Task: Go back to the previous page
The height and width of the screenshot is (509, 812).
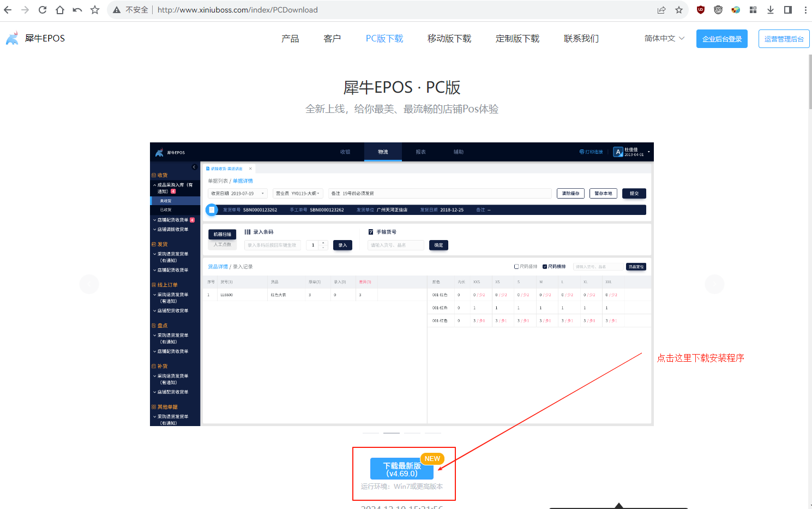Action: tap(8, 10)
